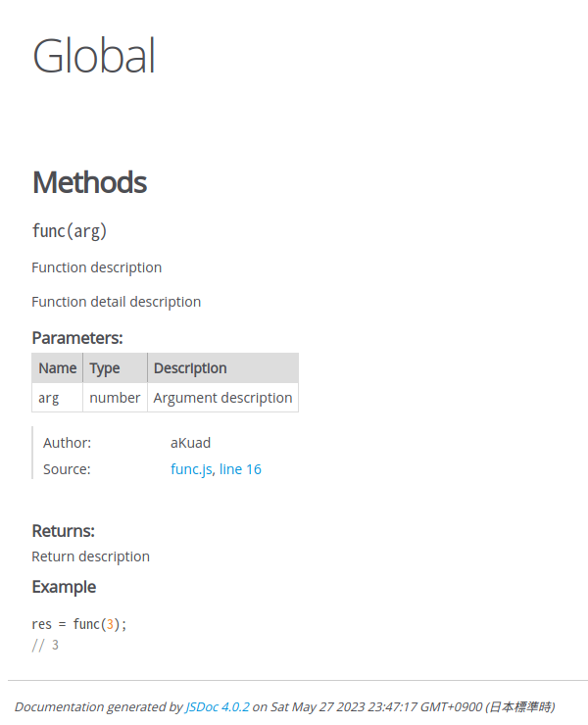The image size is (588, 725).
Task: Click the Parameters heading
Action: [77, 338]
